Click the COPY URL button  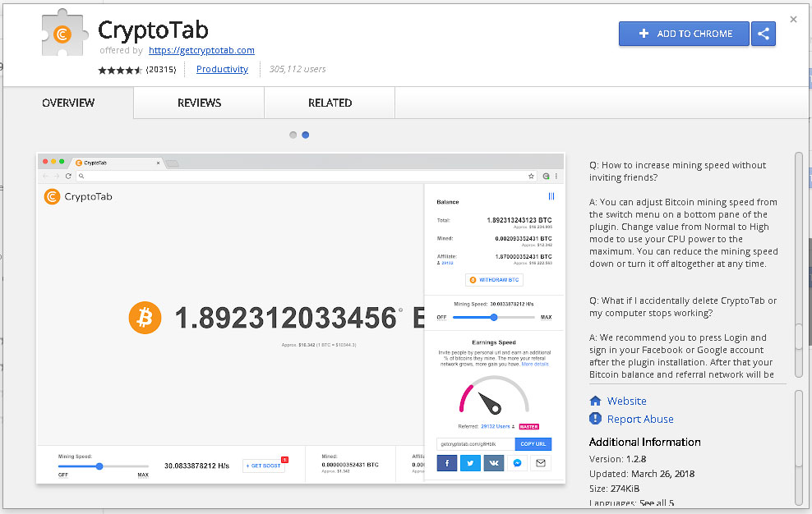[533, 444]
